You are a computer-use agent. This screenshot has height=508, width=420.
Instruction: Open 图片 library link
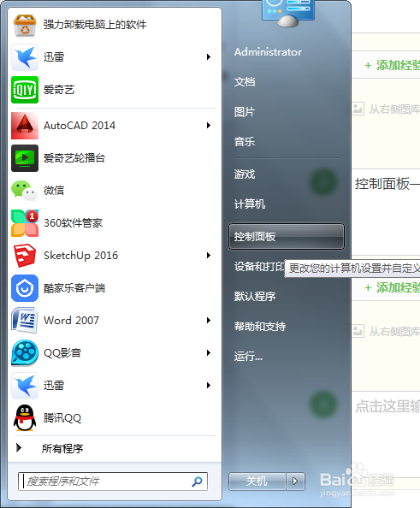coord(245,112)
